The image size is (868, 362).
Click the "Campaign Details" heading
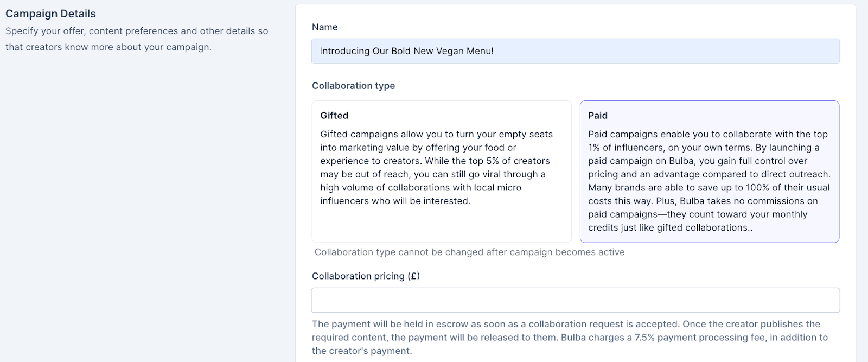50,14
